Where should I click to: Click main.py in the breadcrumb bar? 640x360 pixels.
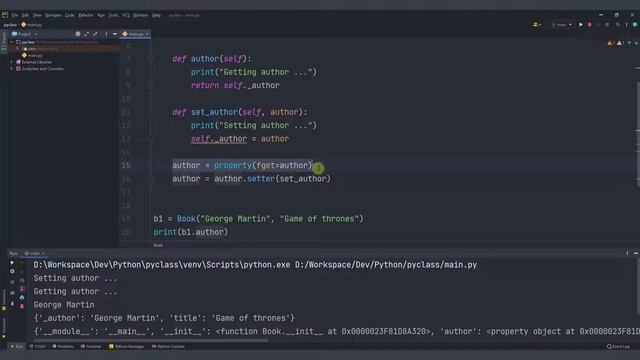coord(31,25)
